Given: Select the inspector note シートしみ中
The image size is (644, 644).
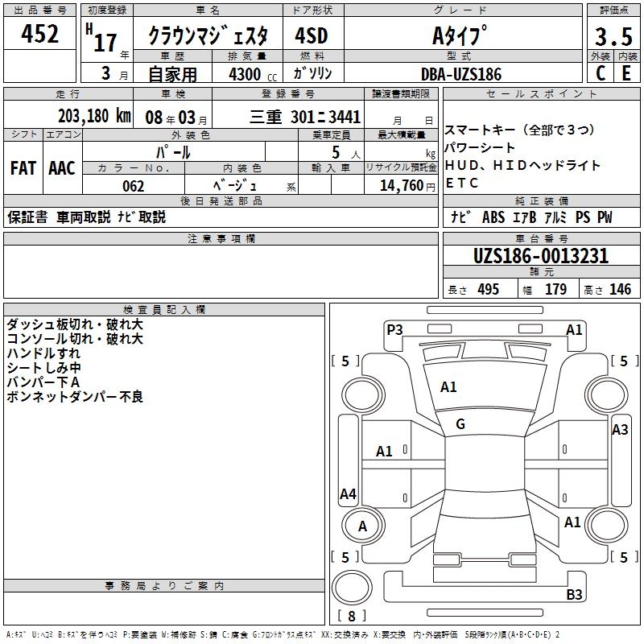Looking at the screenshot, I should pos(43,368).
